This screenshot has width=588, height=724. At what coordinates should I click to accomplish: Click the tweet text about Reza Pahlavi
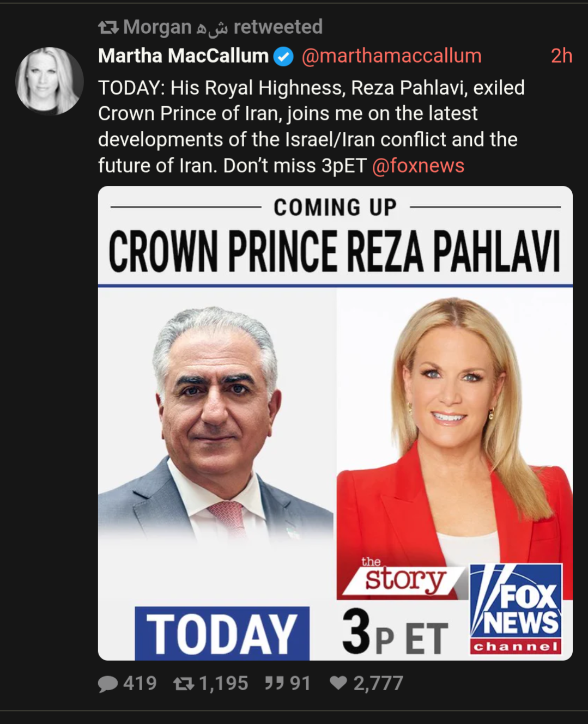tap(311, 126)
